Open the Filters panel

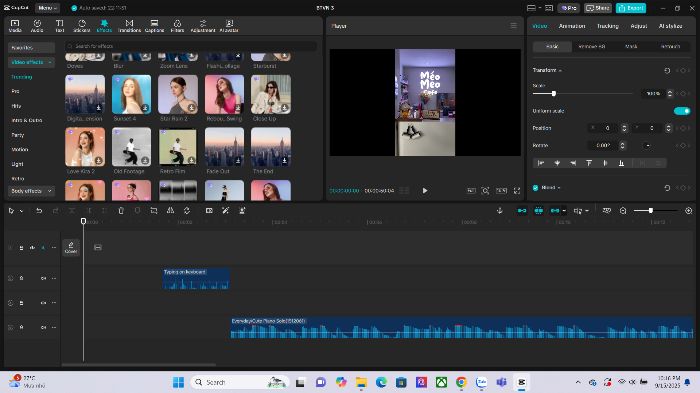click(x=177, y=26)
